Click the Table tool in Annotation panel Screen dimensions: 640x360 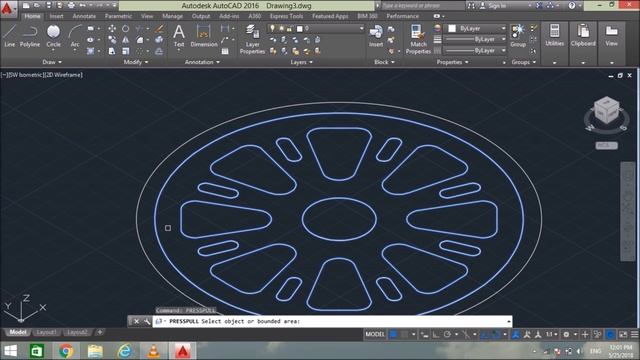225,51
